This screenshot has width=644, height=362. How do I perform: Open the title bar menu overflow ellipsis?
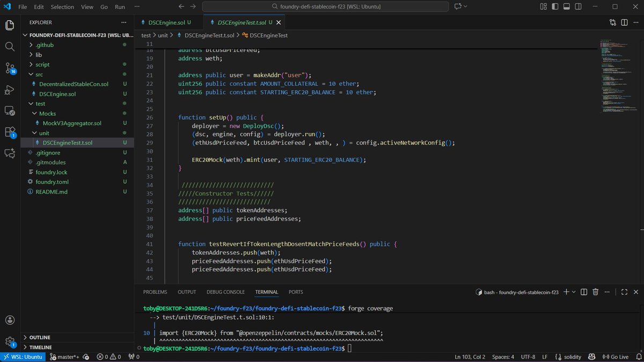pyautogui.click(x=136, y=7)
